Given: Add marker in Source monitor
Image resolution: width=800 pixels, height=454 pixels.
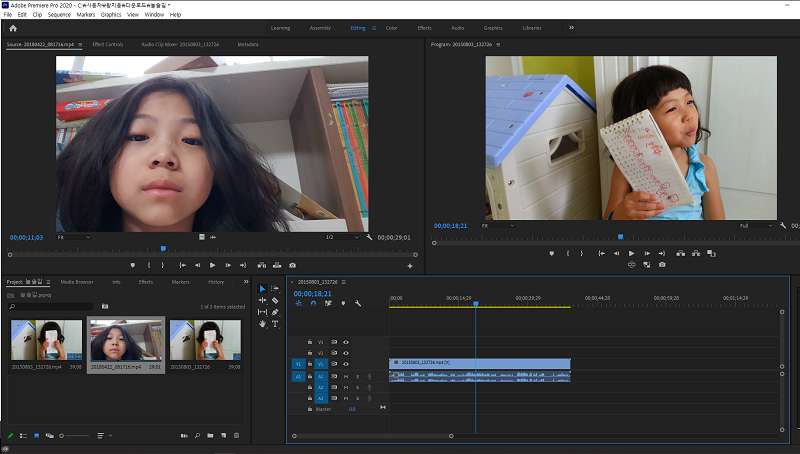Looking at the screenshot, I should coord(133,265).
